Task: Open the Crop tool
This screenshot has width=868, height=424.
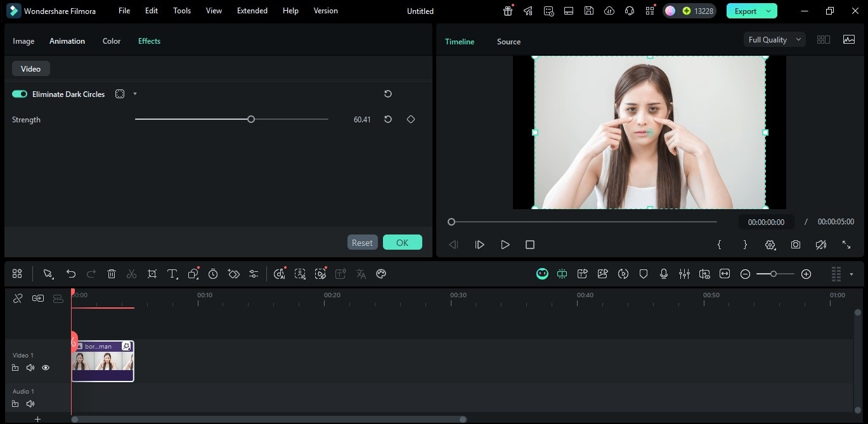Action: [x=152, y=274]
